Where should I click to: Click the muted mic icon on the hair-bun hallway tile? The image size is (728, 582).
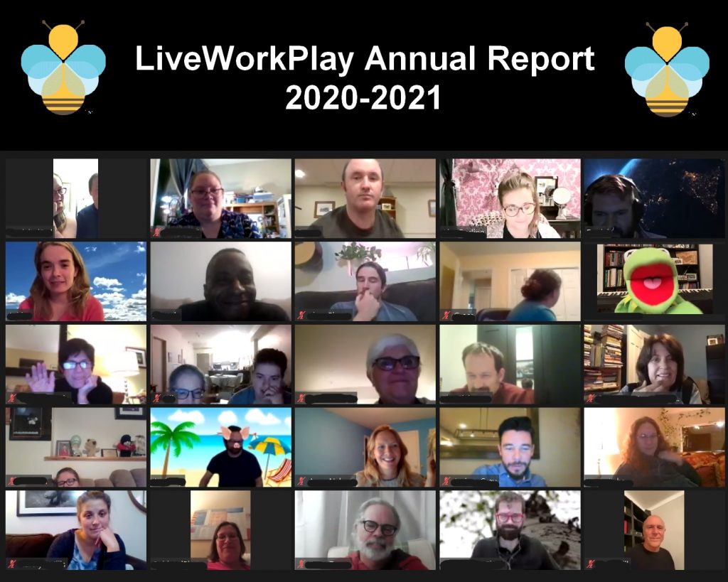446,316
